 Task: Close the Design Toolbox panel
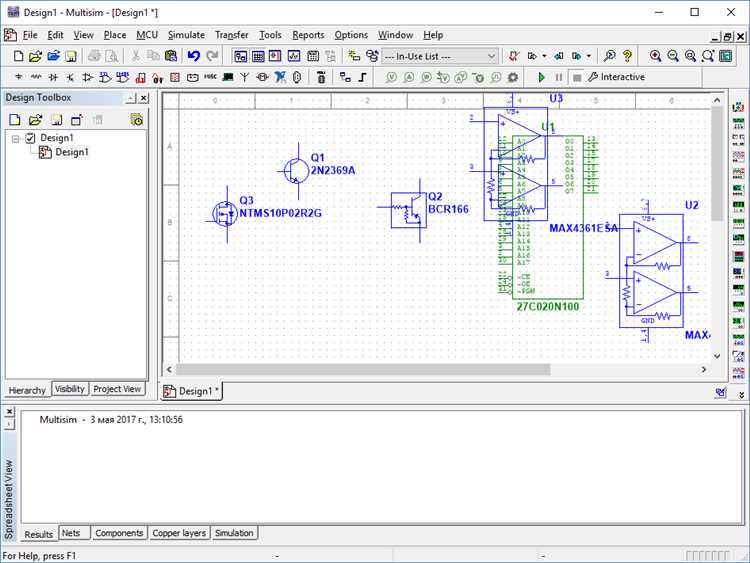[143, 98]
